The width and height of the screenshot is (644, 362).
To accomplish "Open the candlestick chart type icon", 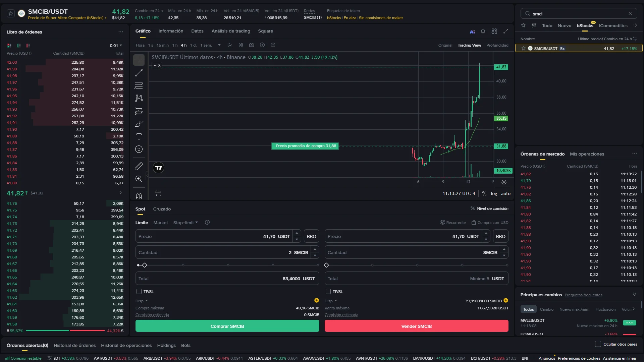I will 241,45.
